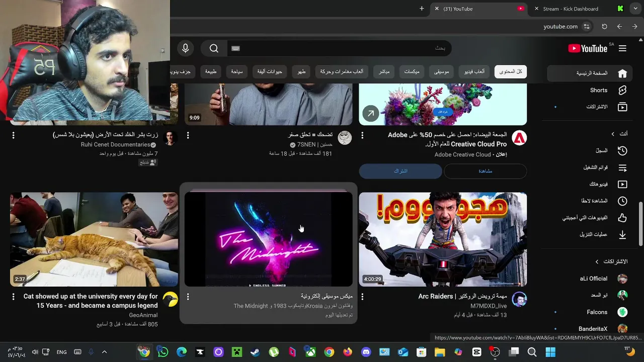Switch to the Stream - Kick Dashboard tab
644x362 pixels.
(x=578, y=9)
